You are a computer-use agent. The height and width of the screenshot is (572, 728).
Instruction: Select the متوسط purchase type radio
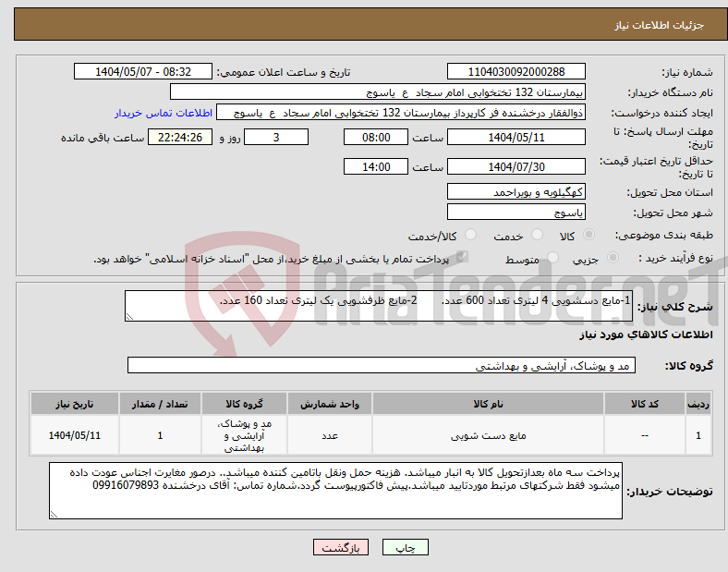click(x=552, y=258)
